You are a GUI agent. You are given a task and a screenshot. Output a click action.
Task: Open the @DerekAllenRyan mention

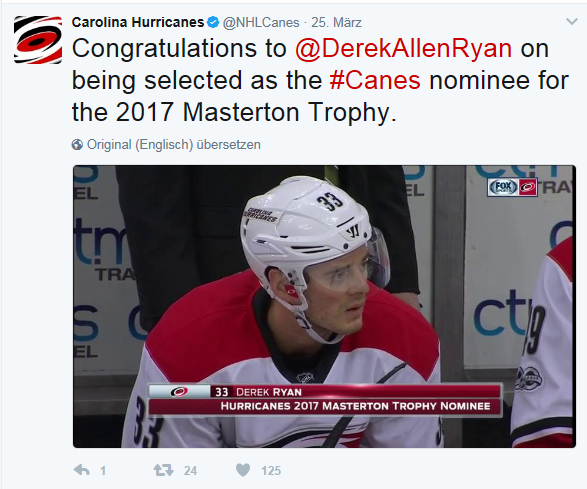click(x=404, y=49)
